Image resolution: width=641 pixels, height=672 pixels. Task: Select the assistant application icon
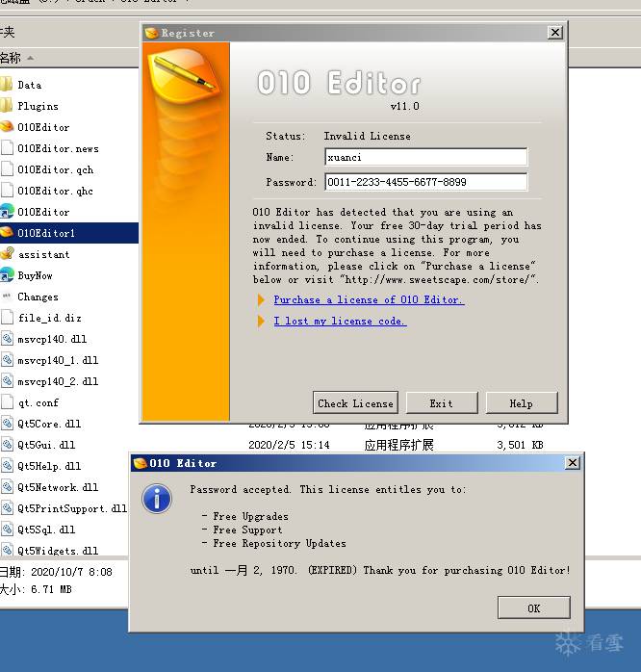(7, 254)
